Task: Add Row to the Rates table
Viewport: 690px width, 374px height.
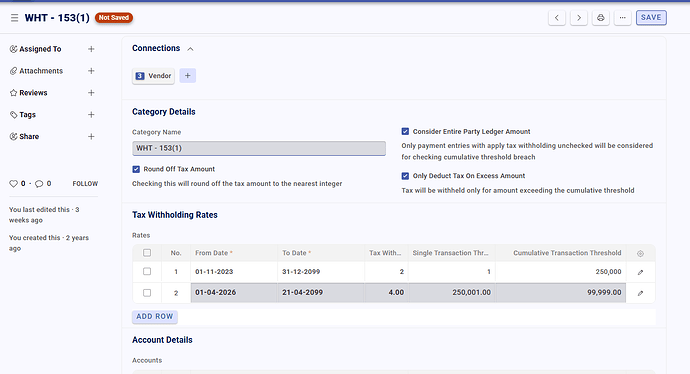Action: (x=154, y=316)
